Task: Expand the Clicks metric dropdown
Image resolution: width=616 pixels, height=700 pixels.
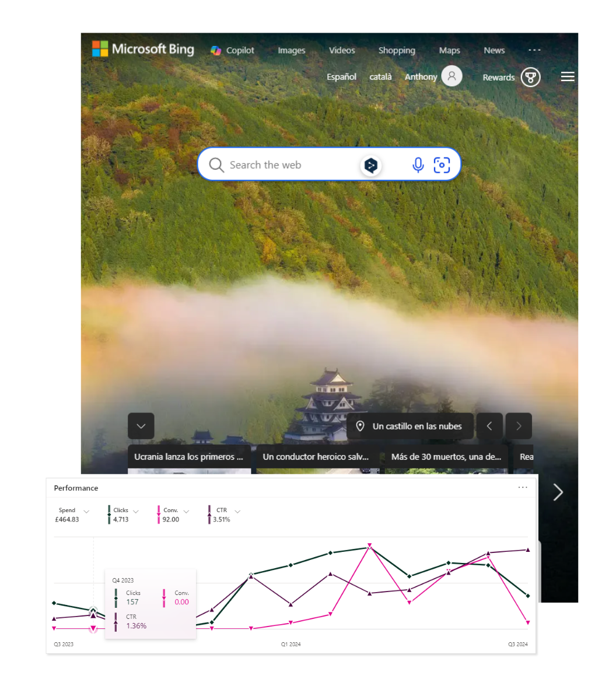Action: point(136,512)
